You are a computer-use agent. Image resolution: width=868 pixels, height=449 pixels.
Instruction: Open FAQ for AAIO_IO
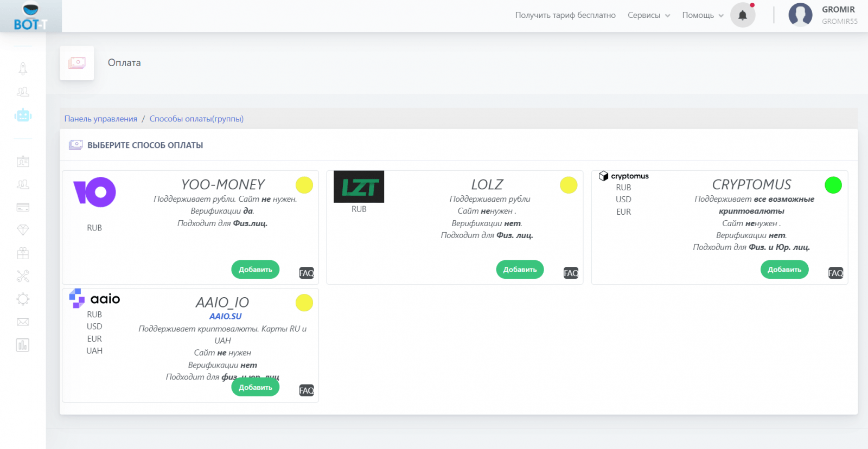(307, 390)
